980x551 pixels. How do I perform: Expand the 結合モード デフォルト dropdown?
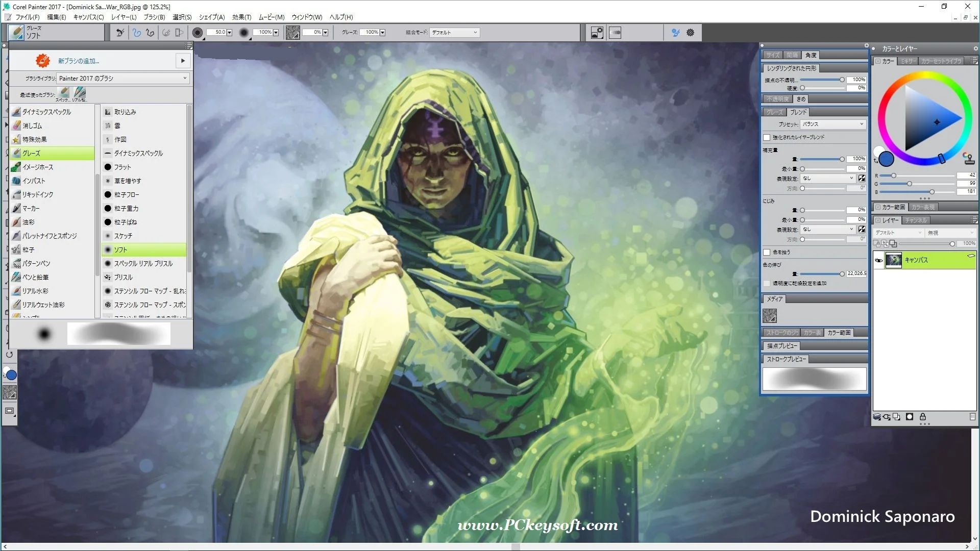tap(454, 33)
